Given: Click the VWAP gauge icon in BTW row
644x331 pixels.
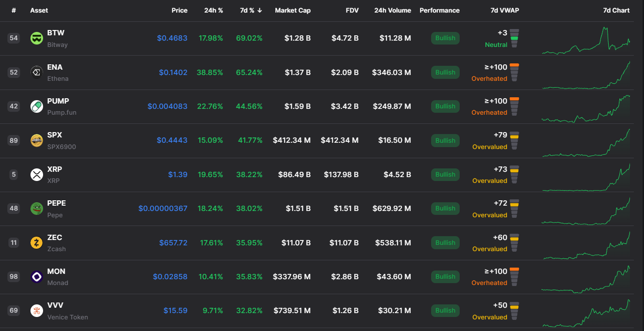Looking at the screenshot, I should (x=514, y=38).
